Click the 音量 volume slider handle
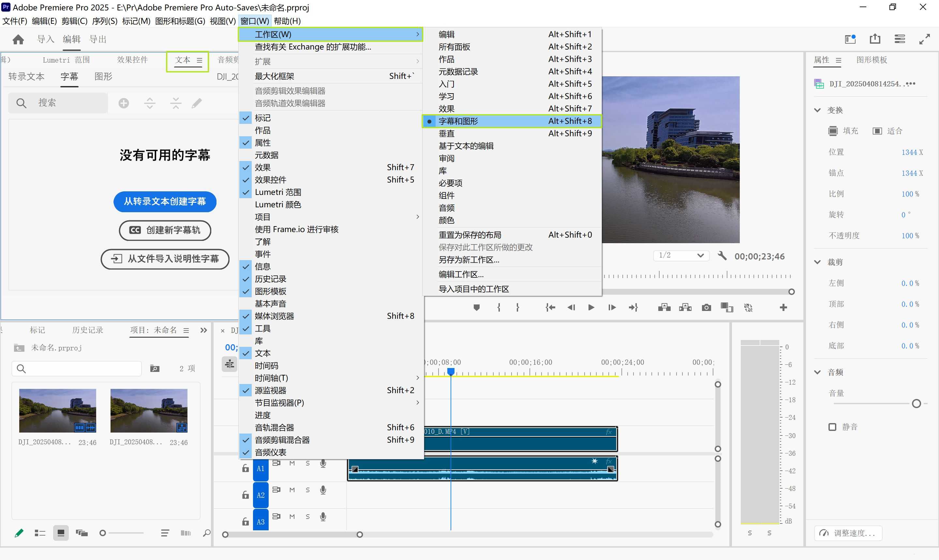939x560 pixels. pyautogui.click(x=916, y=404)
